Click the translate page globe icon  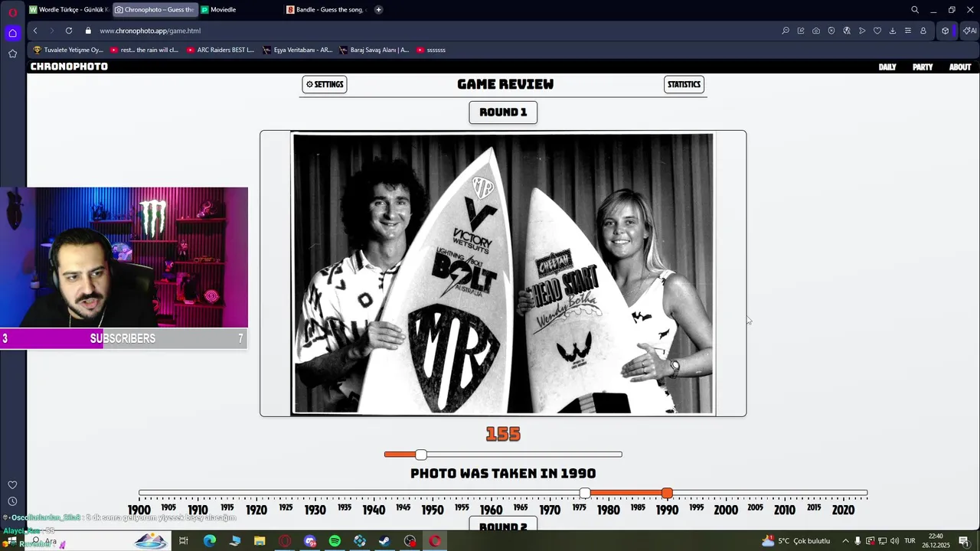(x=847, y=31)
